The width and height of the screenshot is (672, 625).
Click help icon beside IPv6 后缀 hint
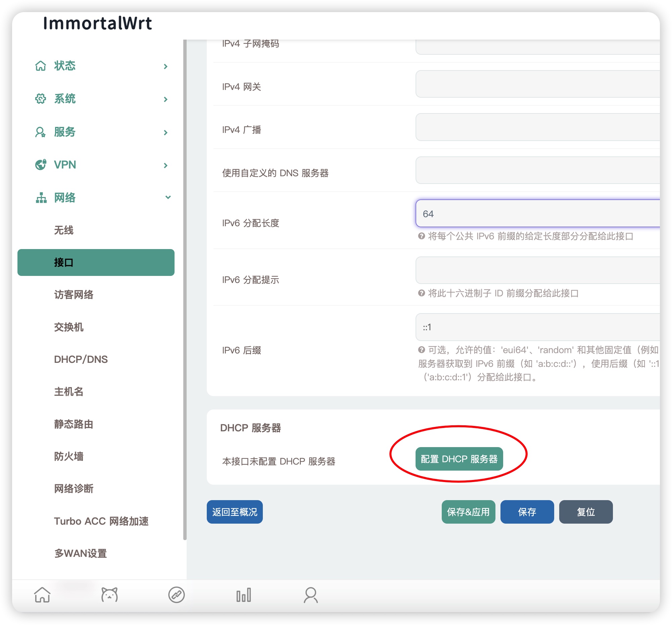coord(421,350)
